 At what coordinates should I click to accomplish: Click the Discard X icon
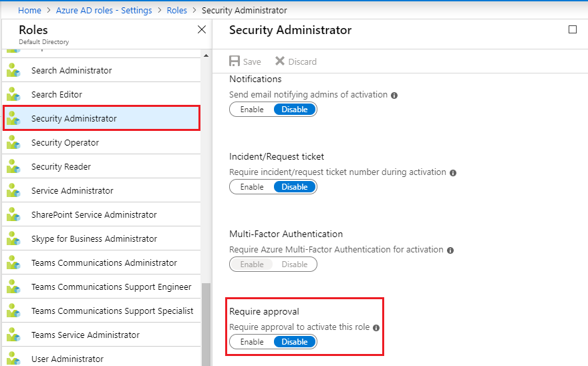(280, 61)
